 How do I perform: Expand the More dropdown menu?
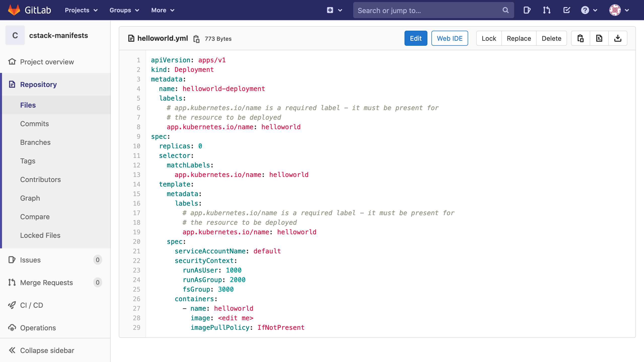pos(163,10)
